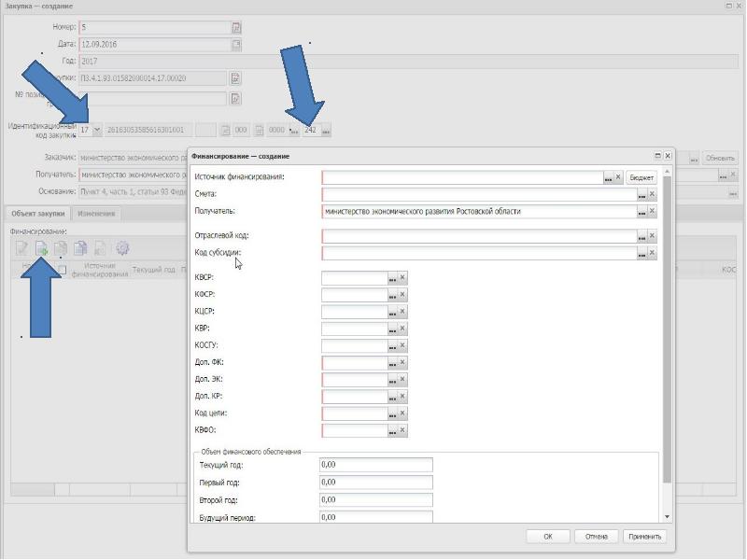This screenshot has width=747, height=560.
Task: Maximize the Финансирование — создание dialog
Action: pos(658,156)
